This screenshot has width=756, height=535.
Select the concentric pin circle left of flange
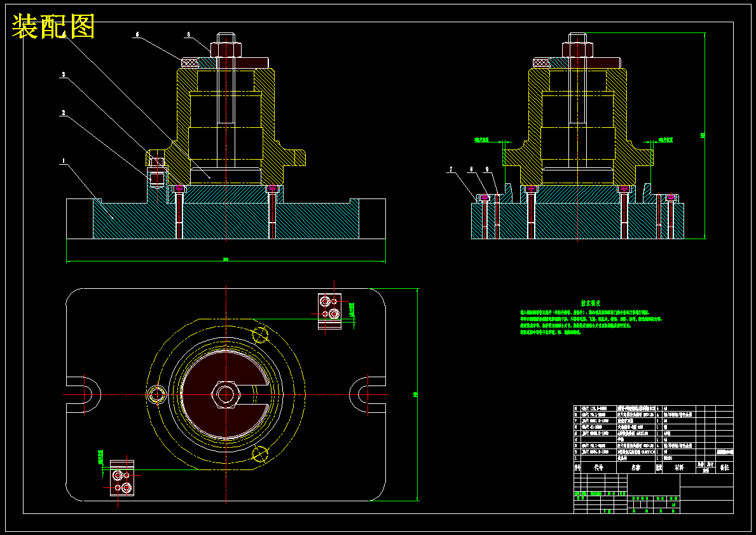[x=157, y=394]
